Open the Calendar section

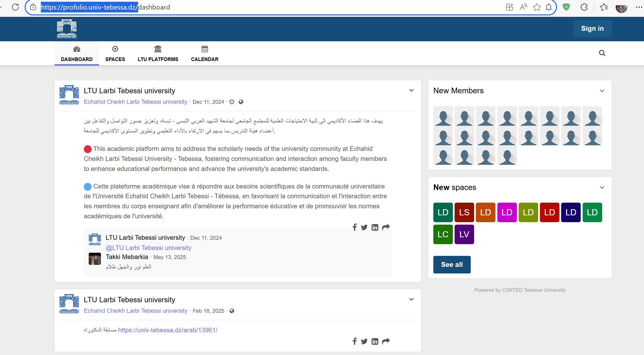click(x=205, y=49)
